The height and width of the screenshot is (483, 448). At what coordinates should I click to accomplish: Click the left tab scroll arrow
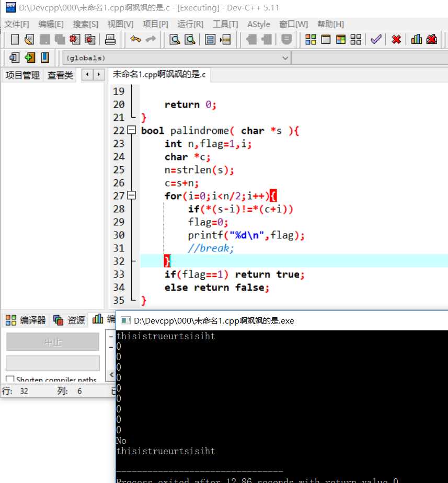[87, 75]
